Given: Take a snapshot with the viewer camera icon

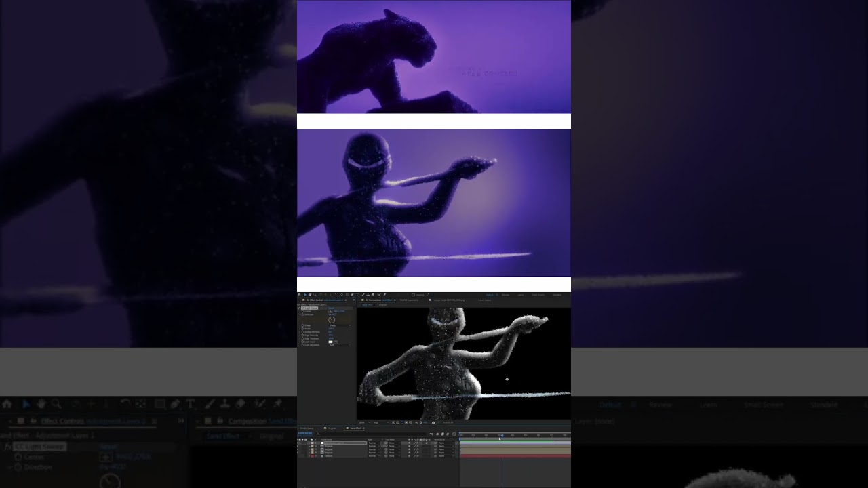Looking at the screenshot, I should pos(433,422).
